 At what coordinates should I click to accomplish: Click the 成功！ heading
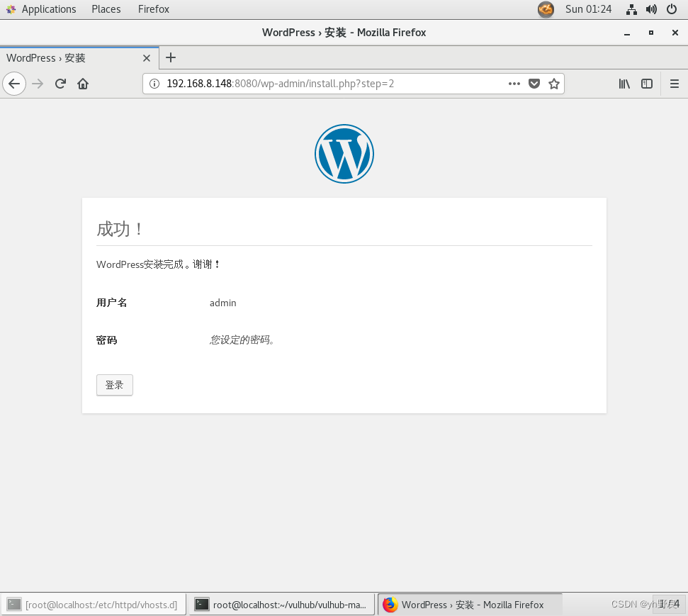click(x=119, y=229)
